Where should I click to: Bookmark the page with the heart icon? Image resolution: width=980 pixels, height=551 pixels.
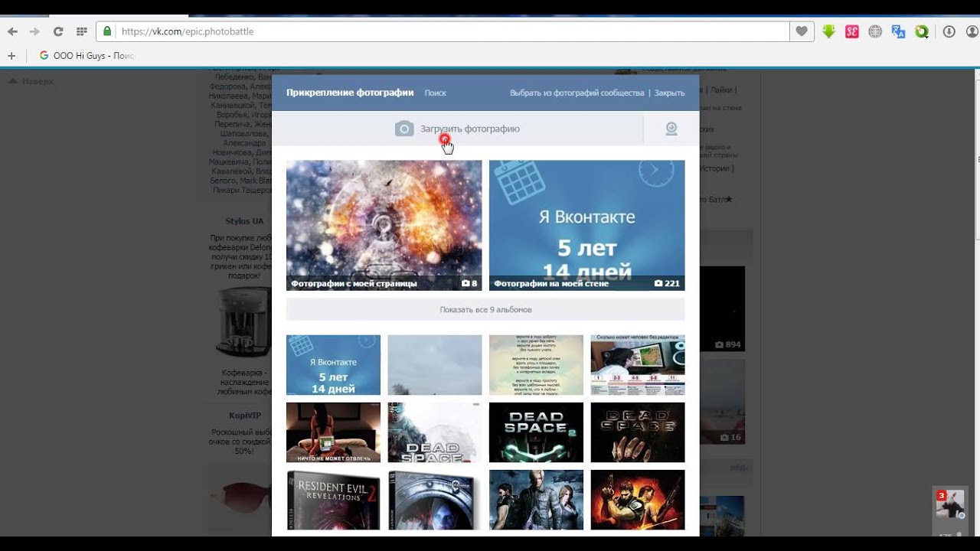801,31
